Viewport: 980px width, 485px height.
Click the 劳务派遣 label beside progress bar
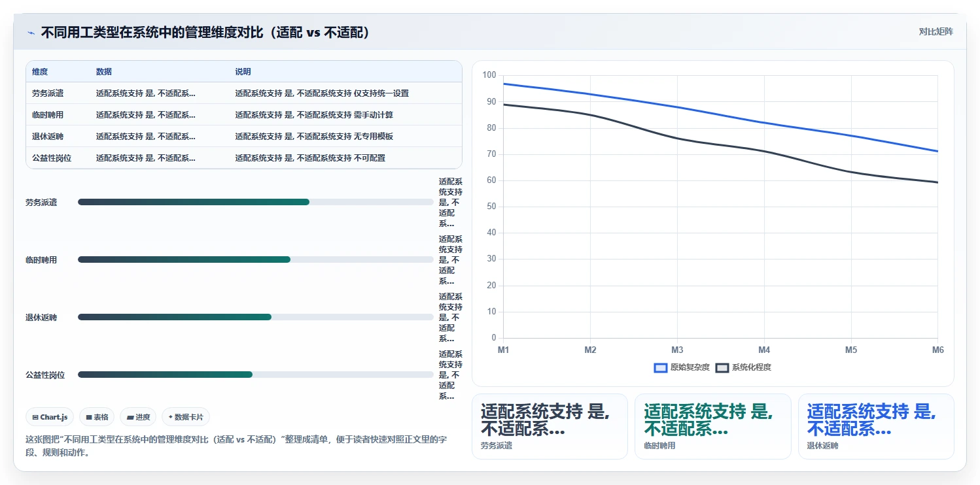41,203
